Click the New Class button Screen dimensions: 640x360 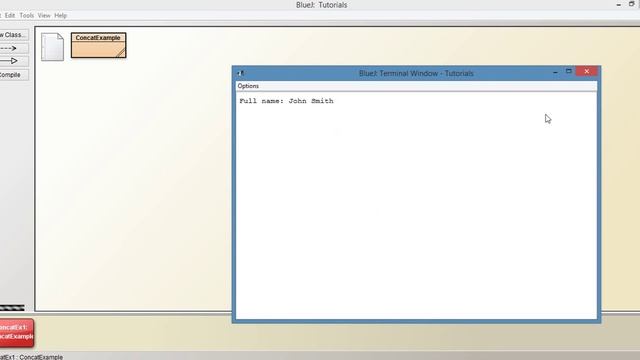pos(13,35)
